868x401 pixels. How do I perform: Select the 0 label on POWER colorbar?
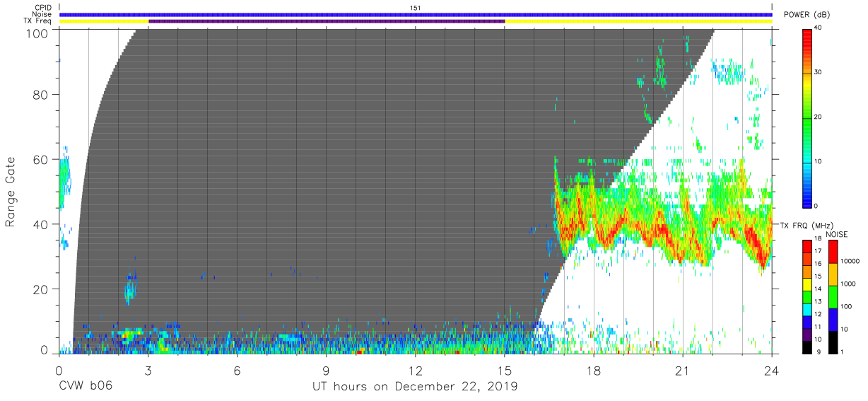tap(816, 206)
